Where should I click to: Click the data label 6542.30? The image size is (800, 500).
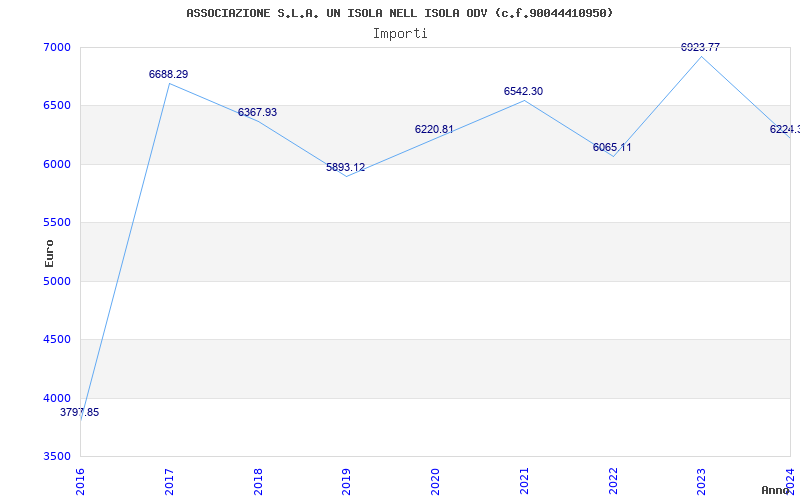[x=523, y=91]
